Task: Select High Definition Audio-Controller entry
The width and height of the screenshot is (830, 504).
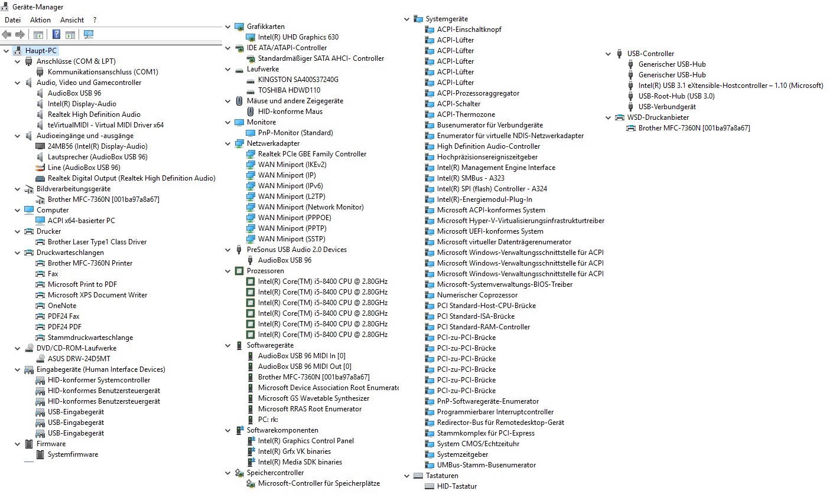Action: [x=489, y=146]
